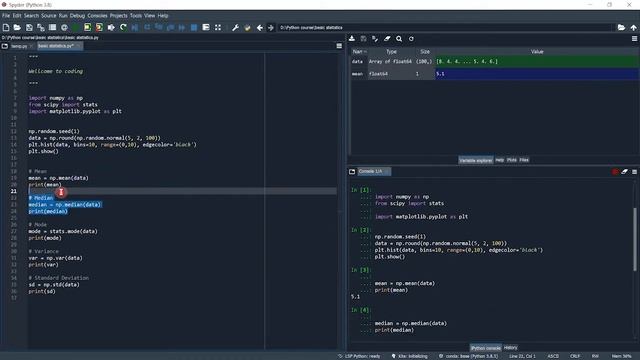Open Preferences wrench icon

236,27
